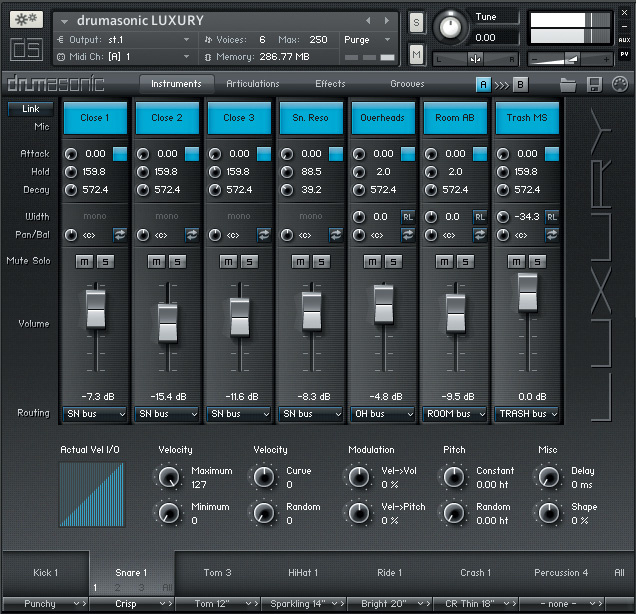
Task: Click pan swap icon for Overheads
Action: click(408, 235)
